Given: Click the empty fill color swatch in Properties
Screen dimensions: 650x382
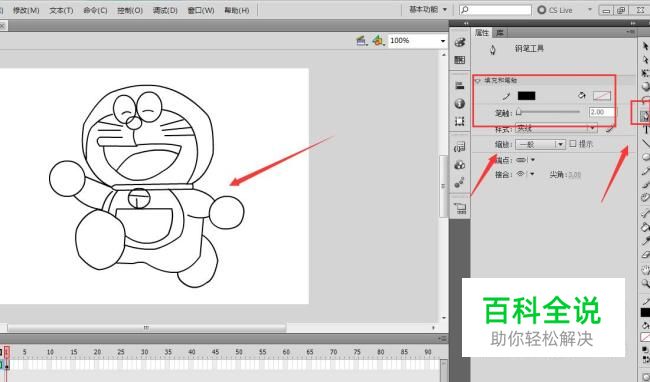Looking at the screenshot, I should (x=602, y=96).
